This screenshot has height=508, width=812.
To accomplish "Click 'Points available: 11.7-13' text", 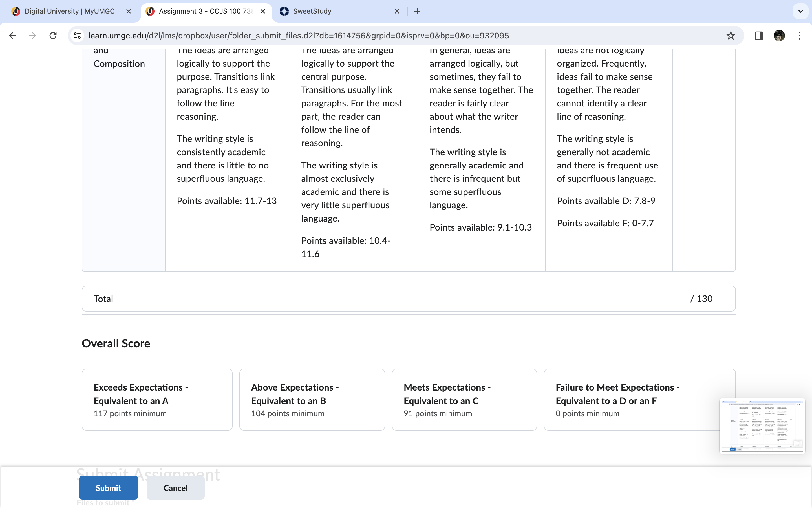I will click(x=227, y=201).
